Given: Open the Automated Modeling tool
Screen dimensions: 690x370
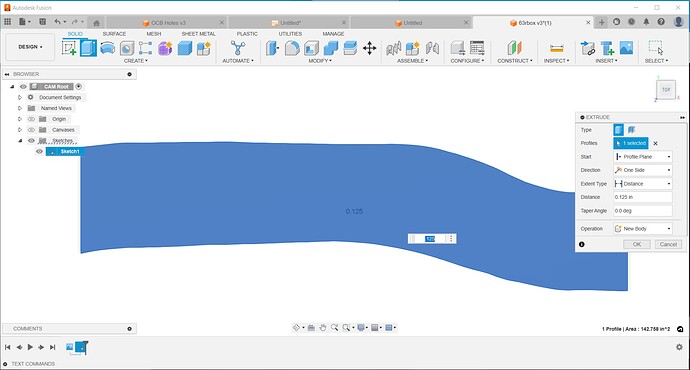Looking at the screenshot, I should click(238, 48).
